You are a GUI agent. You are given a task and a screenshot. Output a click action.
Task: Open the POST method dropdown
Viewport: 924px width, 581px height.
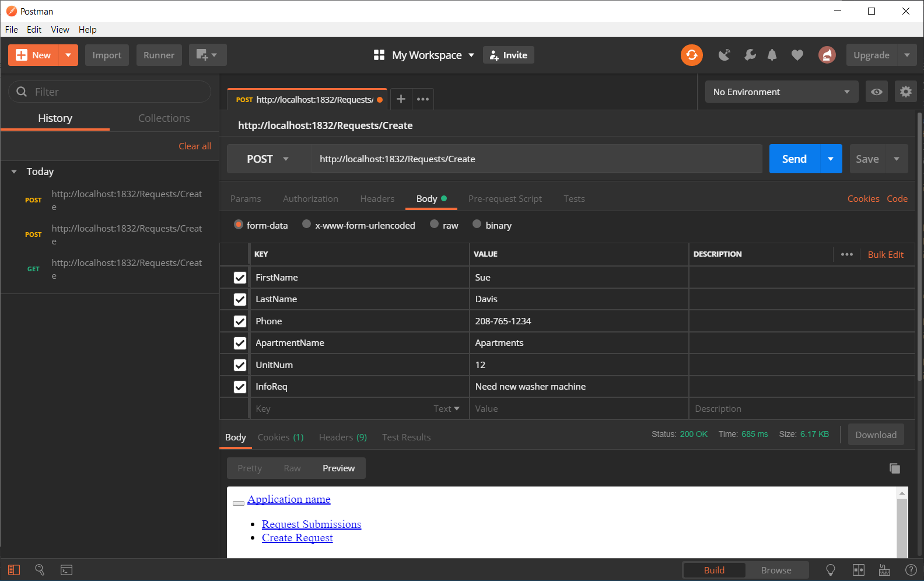point(268,159)
